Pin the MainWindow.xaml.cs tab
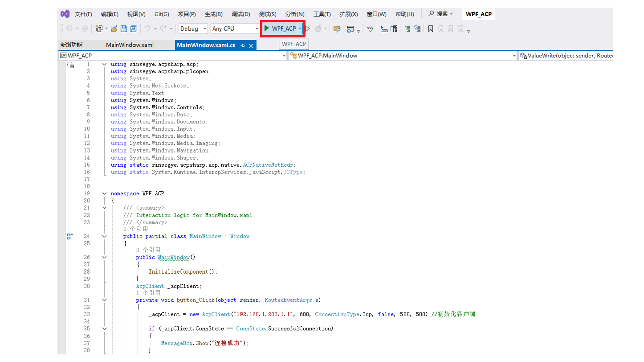 coord(243,46)
